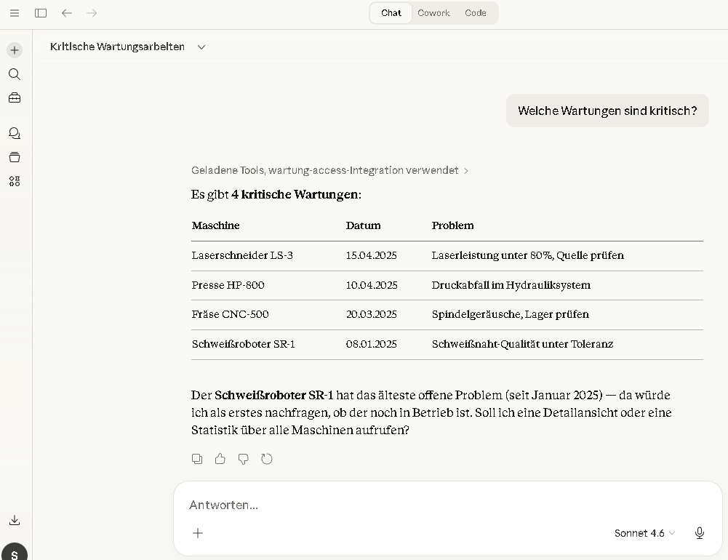Retry the response with the refresh icon

[x=267, y=459]
